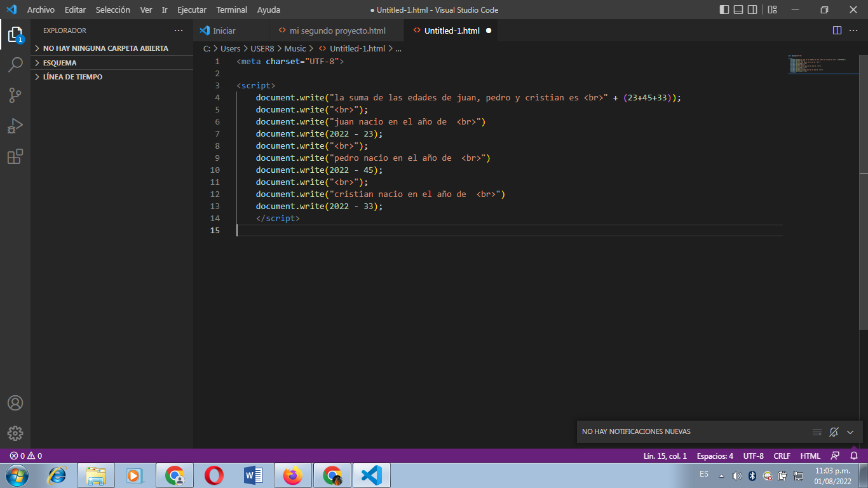Viewport: 868px width, 488px height.
Task: Open the Terminal menu
Action: pos(232,10)
